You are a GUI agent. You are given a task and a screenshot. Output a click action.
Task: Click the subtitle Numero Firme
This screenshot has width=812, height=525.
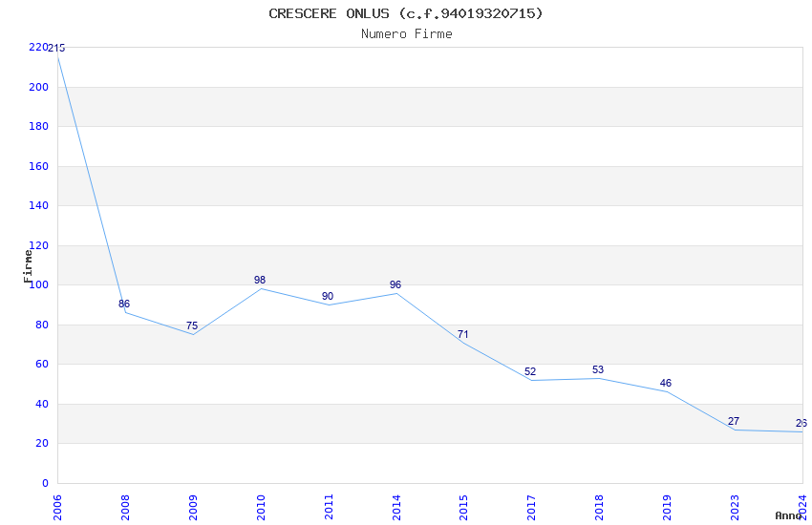(x=407, y=34)
